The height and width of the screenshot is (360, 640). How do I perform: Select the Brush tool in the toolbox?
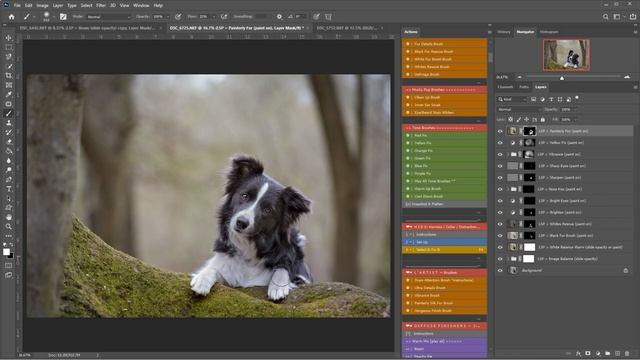pyautogui.click(x=9, y=113)
